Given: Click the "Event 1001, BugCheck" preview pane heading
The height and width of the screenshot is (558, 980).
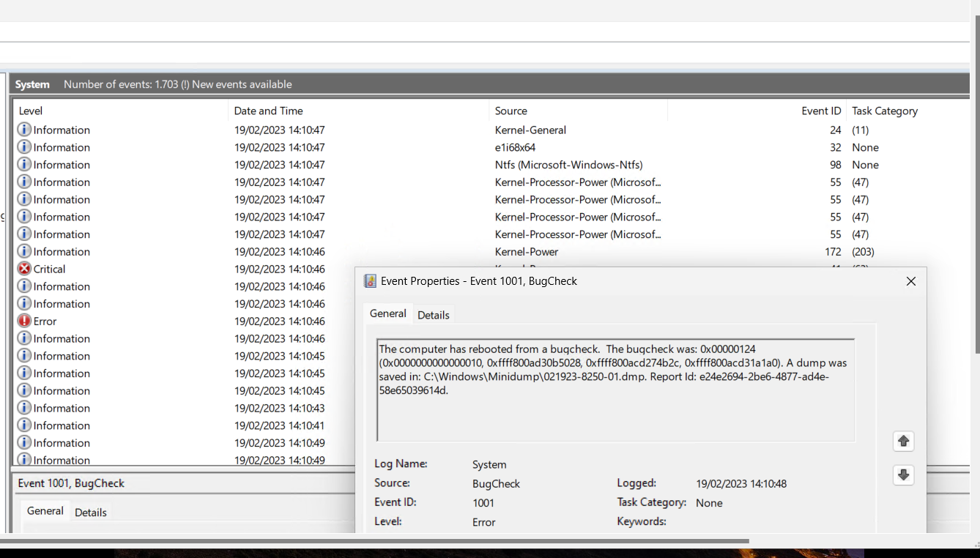Looking at the screenshot, I should coord(71,483).
